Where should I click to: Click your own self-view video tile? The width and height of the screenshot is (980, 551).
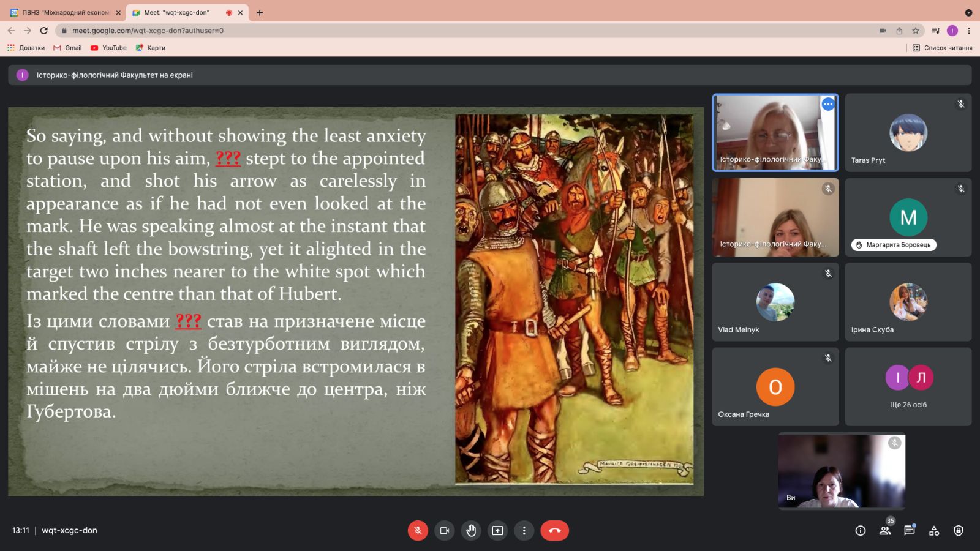(x=842, y=470)
